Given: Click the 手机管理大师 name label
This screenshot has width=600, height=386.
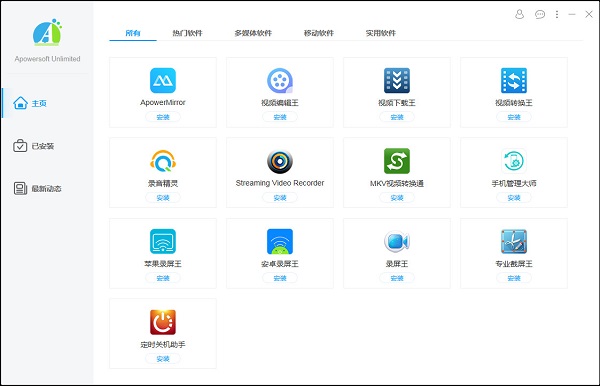Looking at the screenshot, I should [x=514, y=183].
